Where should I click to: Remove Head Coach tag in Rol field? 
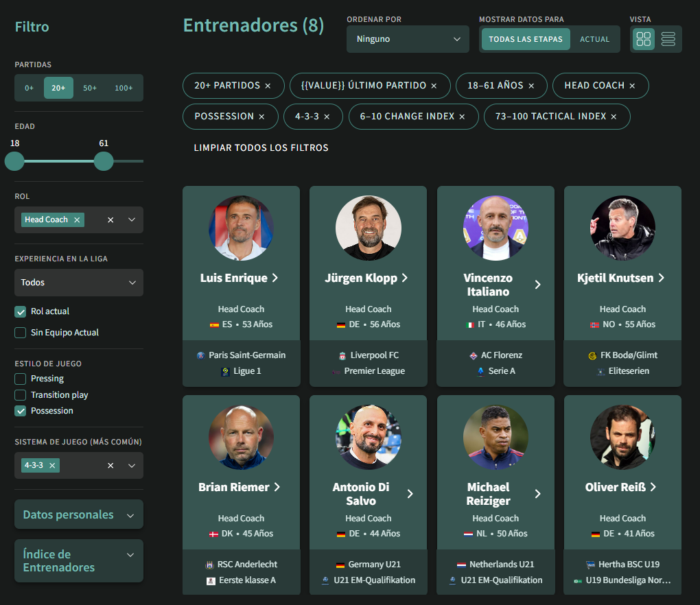click(x=77, y=220)
